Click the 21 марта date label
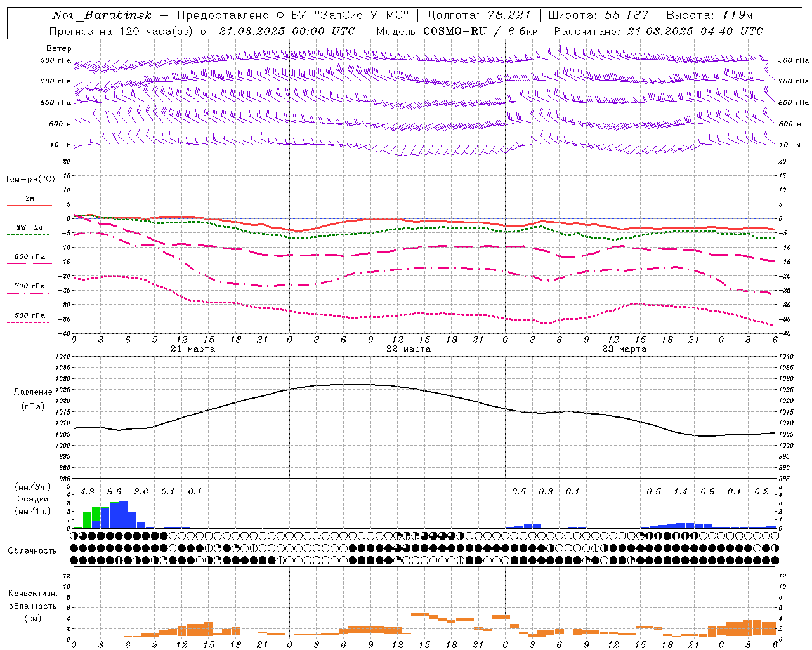 coord(193,349)
